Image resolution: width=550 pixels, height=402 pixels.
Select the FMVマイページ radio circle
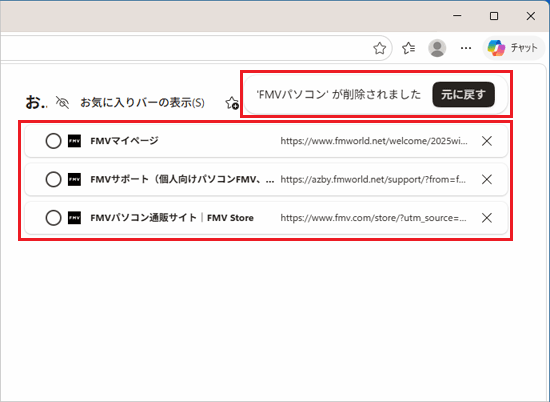53,141
